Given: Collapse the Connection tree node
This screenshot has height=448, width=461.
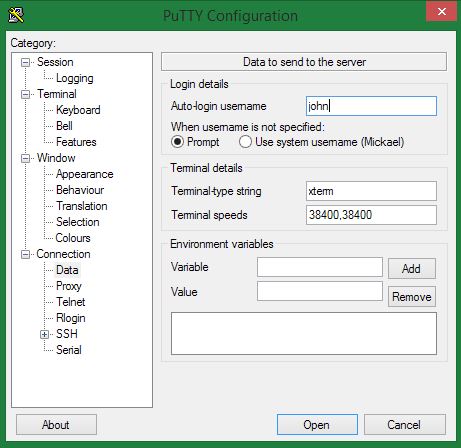Looking at the screenshot, I should point(25,255).
